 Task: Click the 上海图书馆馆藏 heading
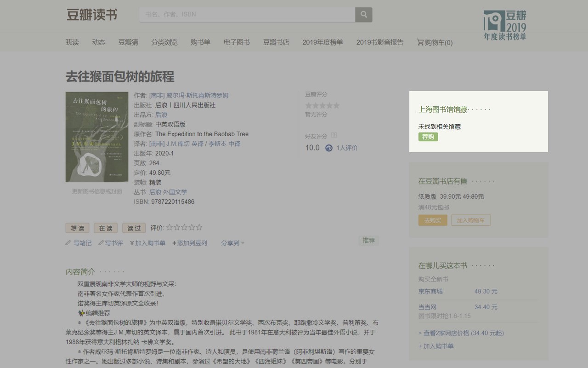point(443,109)
